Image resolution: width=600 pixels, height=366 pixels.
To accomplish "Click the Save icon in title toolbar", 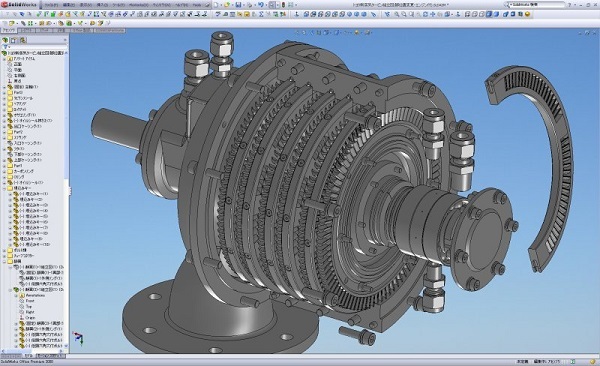I will (x=238, y=5).
